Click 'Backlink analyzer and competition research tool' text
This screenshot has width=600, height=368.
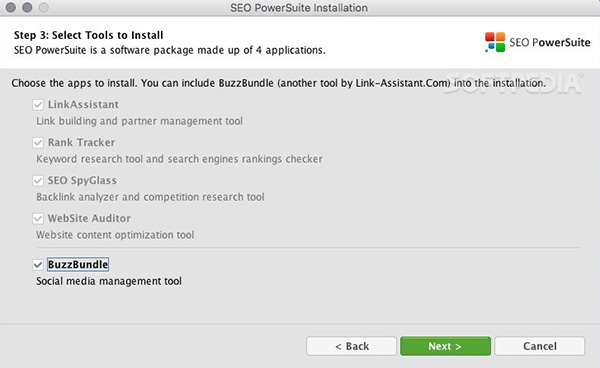click(150, 197)
